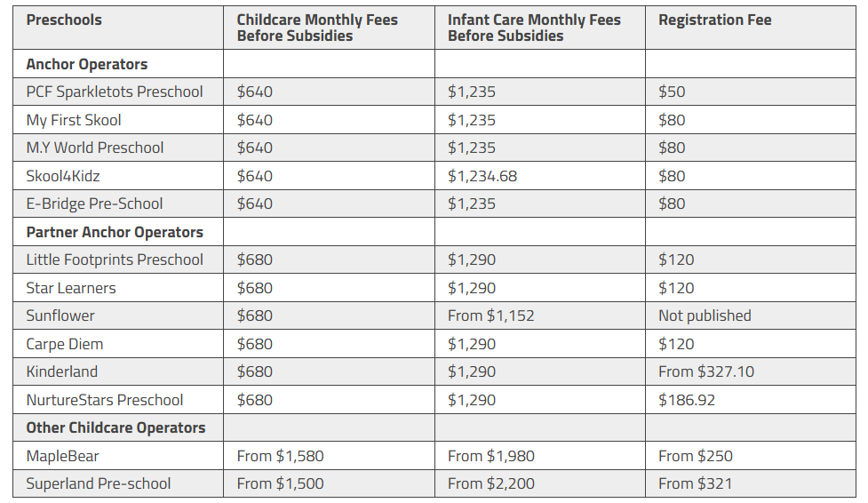Click the Carpe Diem row label
Viewport: 868px width, 503px height.
[64, 344]
